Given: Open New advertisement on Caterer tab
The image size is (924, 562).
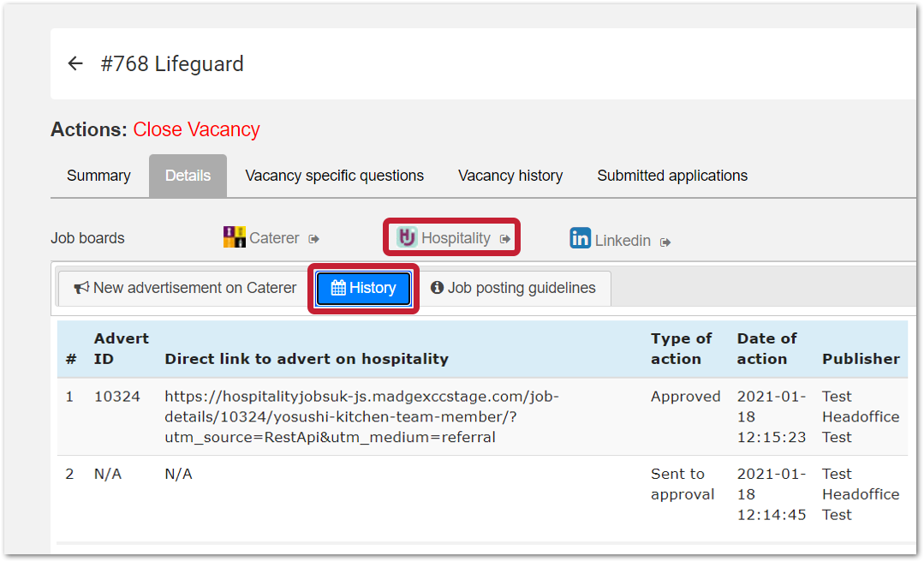Looking at the screenshot, I should pyautogui.click(x=186, y=288).
